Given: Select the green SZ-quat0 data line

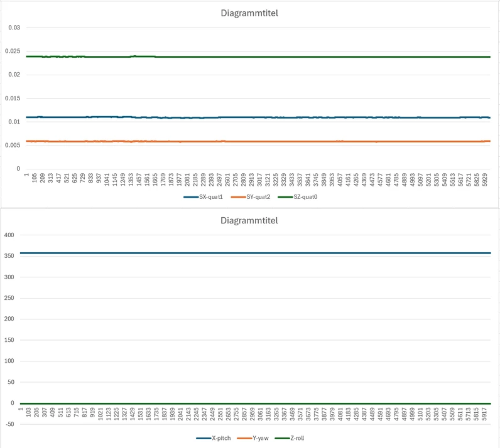Looking at the screenshot, I should pyautogui.click(x=258, y=56).
